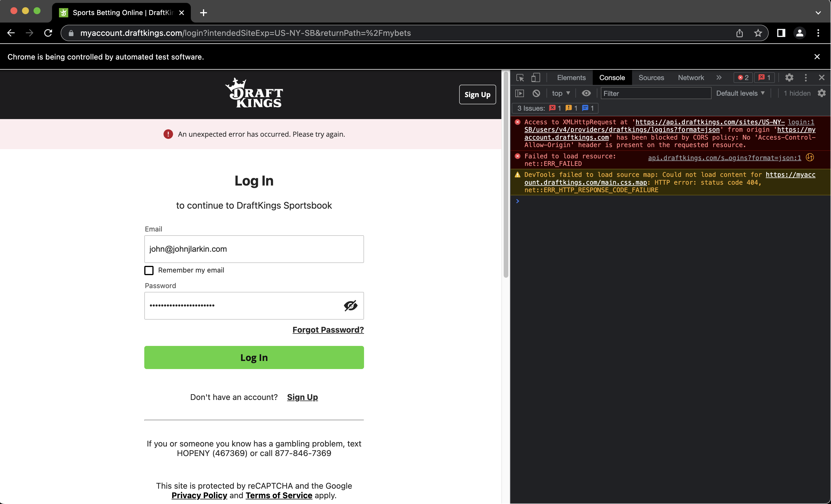831x504 pixels.
Task: Open DevTools customize three-dot menu
Action: coord(806,77)
